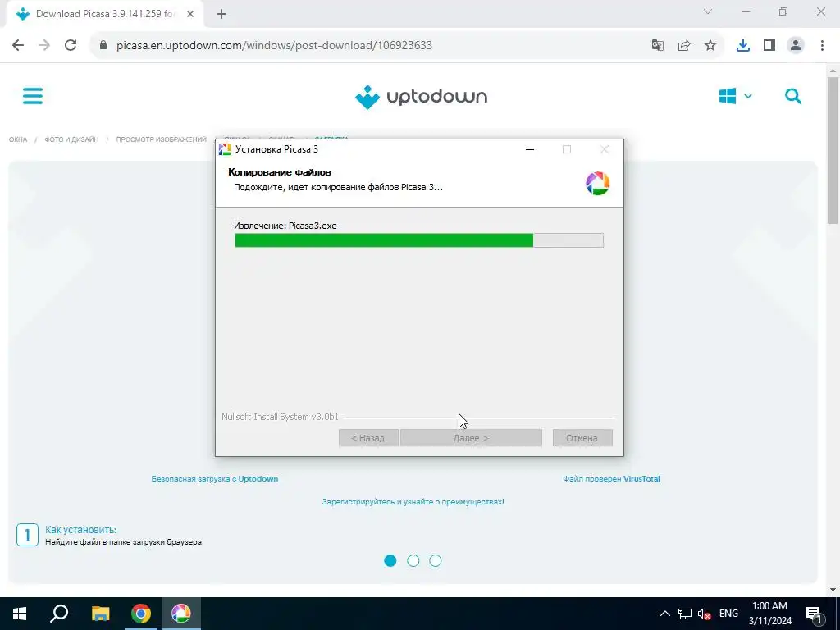Switch to Chrome in taskbar

[141, 614]
